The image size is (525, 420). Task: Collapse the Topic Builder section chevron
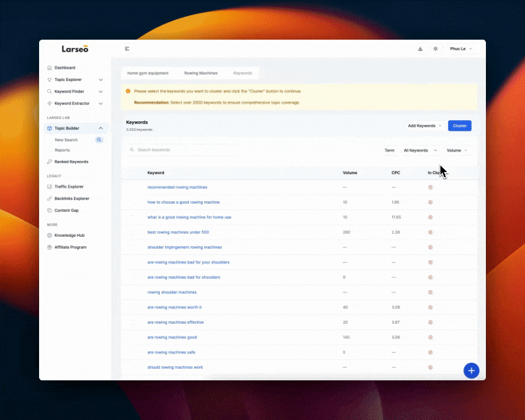(x=100, y=128)
